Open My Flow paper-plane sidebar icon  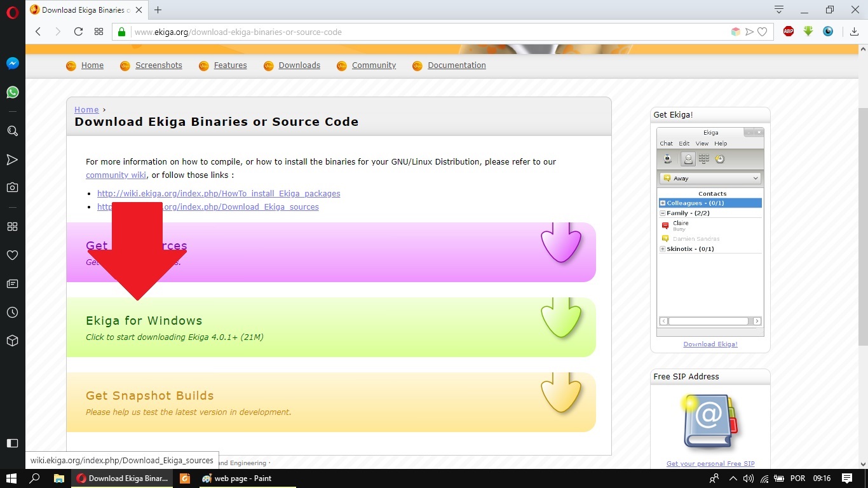click(x=13, y=159)
